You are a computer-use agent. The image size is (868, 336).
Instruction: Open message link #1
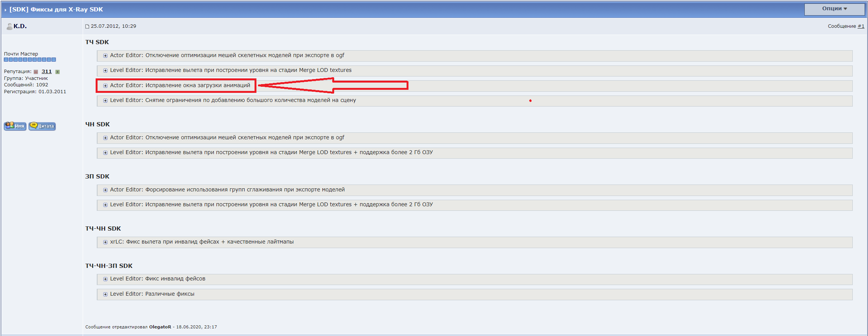861,26
